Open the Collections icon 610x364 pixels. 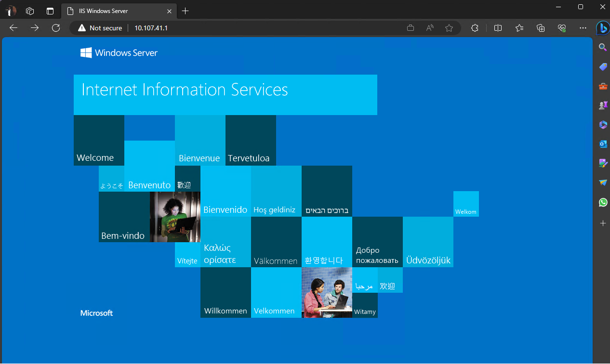(x=541, y=28)
